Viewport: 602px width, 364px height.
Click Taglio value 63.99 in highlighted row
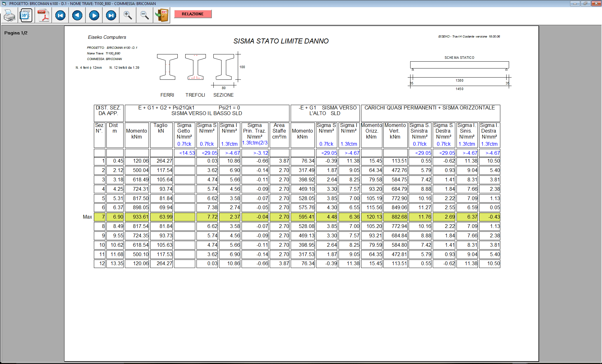click(161, 217)
